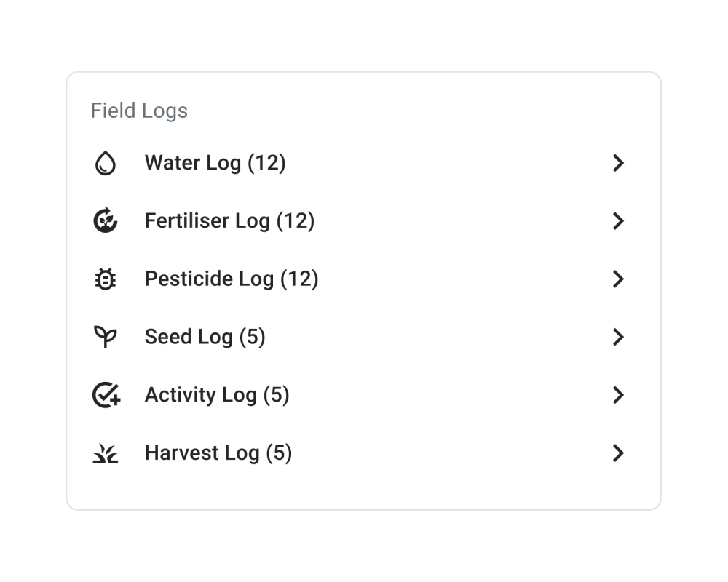The width and height of the screenshot is (728, 582).
Task: Select the Pesticide Log (12) item
Action: [x=363, y=279]
